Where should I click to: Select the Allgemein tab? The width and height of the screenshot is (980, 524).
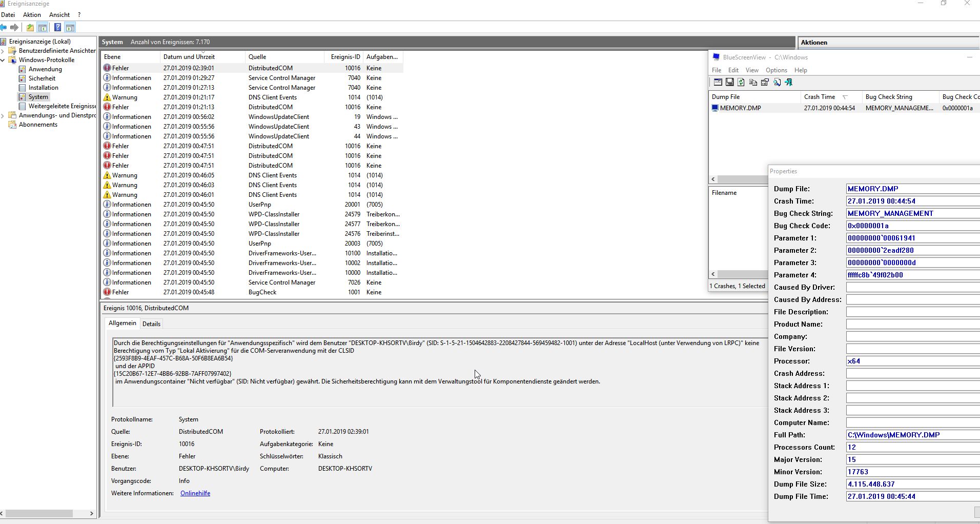(x=122, y=323)
